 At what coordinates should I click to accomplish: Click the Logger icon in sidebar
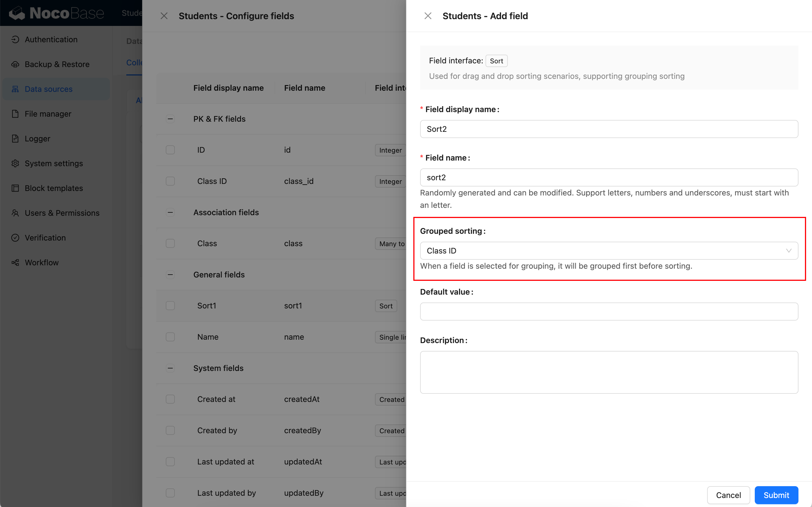point(15,139)
